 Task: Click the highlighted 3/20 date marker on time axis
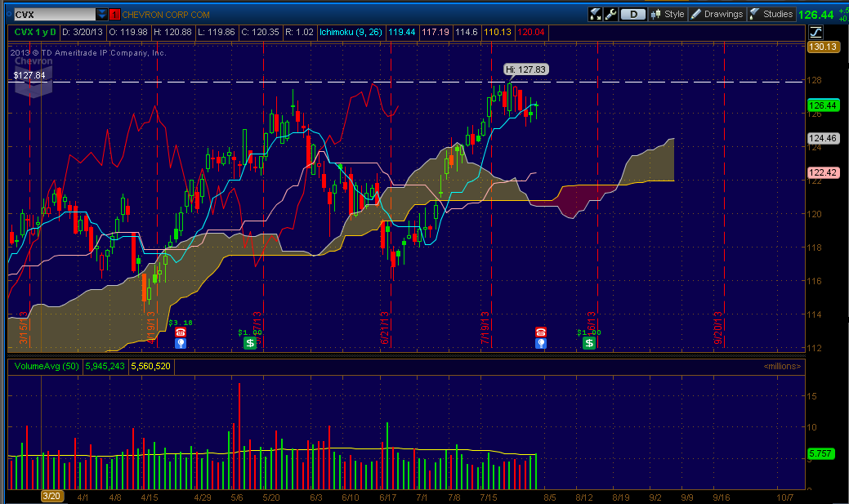[x=51, y=496]
